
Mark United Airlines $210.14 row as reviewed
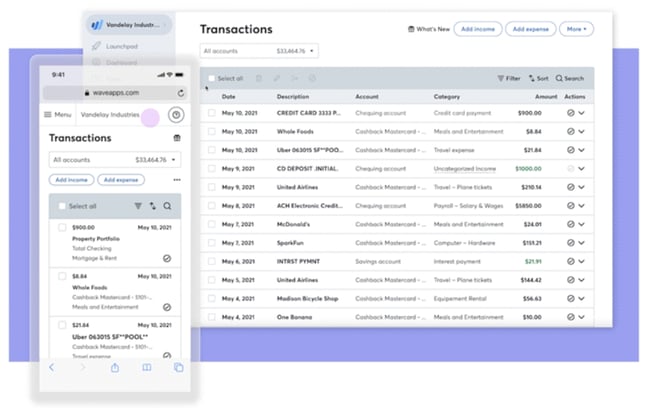(x=571, y=187)
